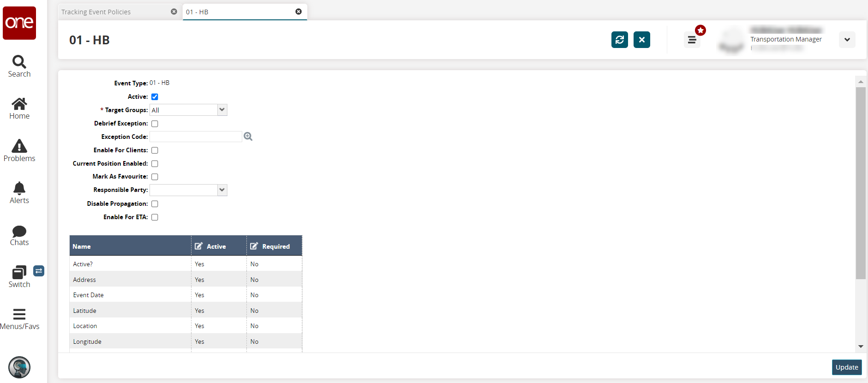Click the Exception Code input field
Viewport: 868px width, 383px height.
coord(196,137)
